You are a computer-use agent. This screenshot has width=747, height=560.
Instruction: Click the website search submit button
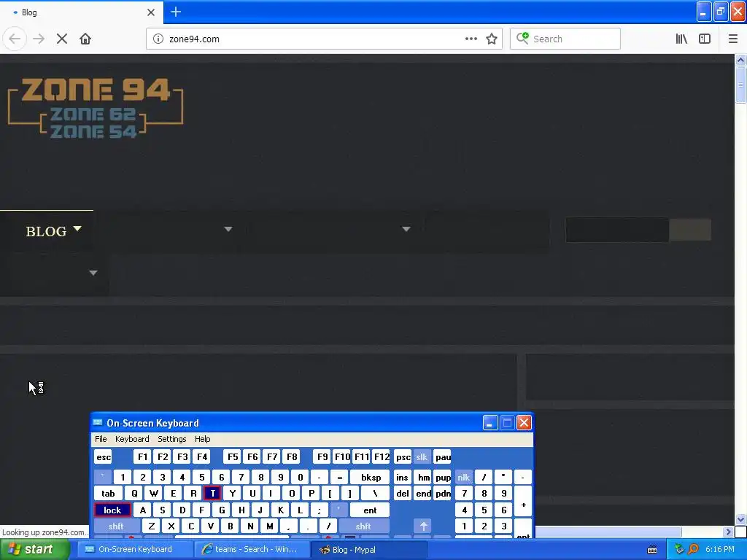(x=690, y=230)
